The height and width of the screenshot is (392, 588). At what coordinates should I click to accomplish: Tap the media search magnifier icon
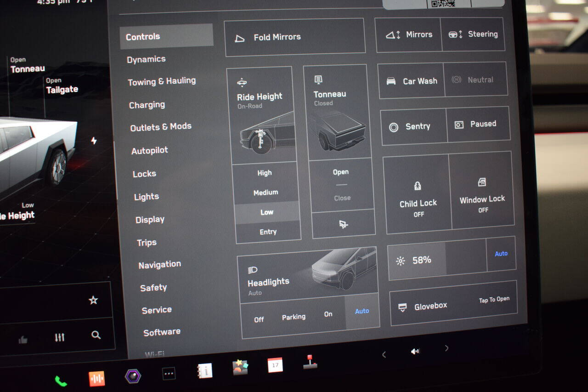tap(96, 335)
